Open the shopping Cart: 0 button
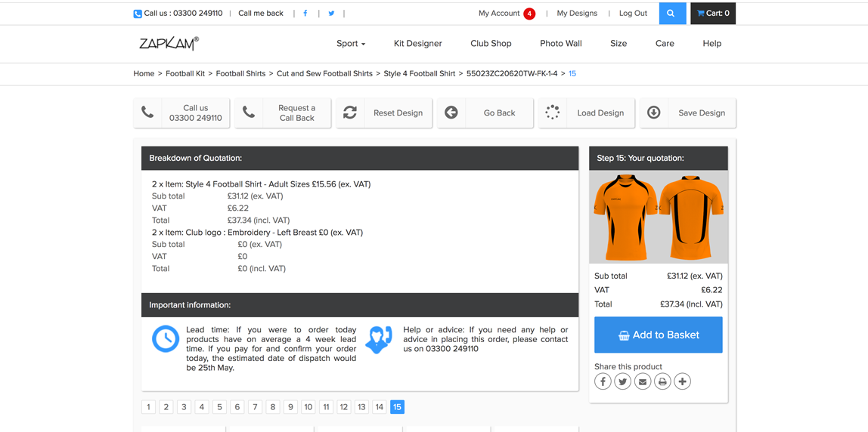868x432 pixels. click(x=713, y=14)
